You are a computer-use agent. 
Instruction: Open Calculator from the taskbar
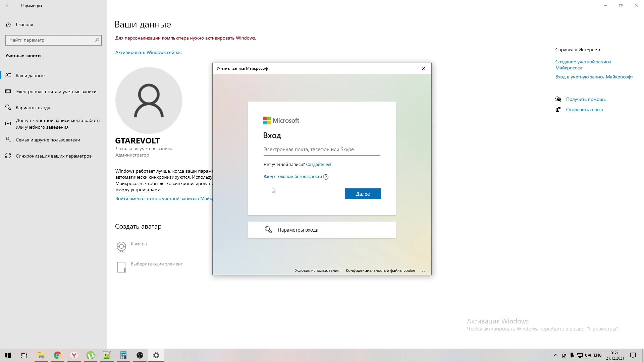point(123,355)
